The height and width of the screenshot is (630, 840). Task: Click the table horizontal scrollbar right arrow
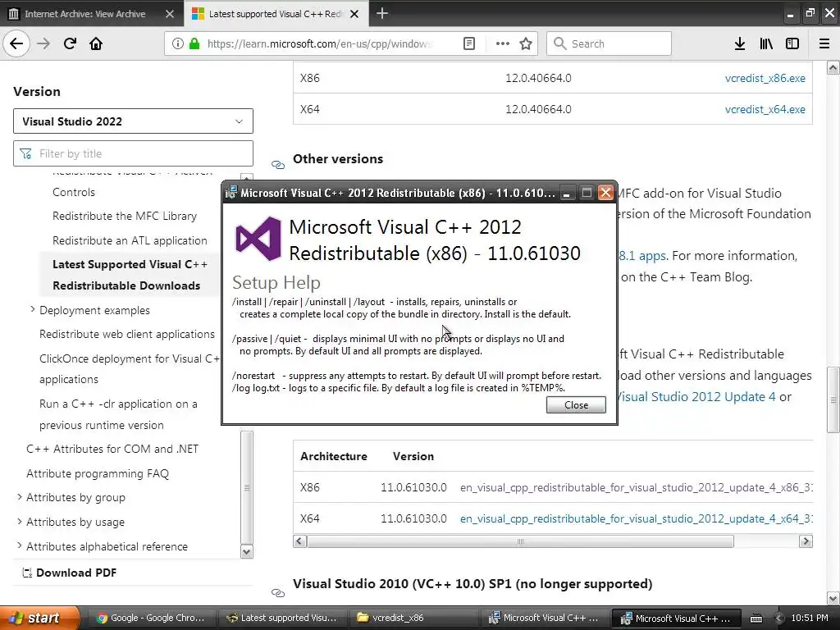point(806,541)
